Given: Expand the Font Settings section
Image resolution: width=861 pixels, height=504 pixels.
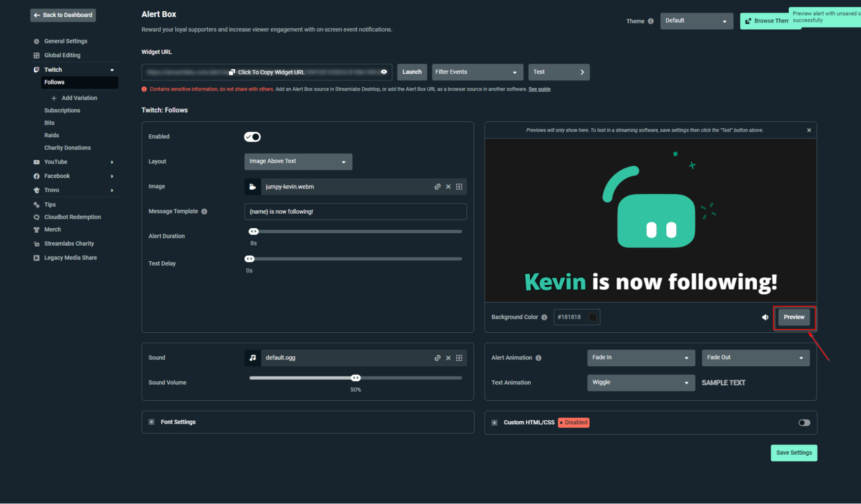Looking at the screenshot, I should tap(151, 422).
